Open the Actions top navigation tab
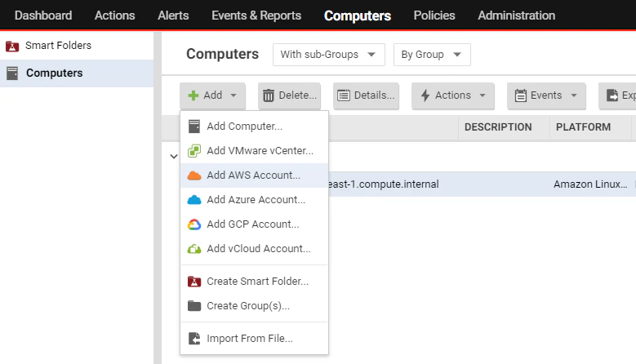This screenshot has width=636, height=364. pyautogui.click(x=115, y=16)
